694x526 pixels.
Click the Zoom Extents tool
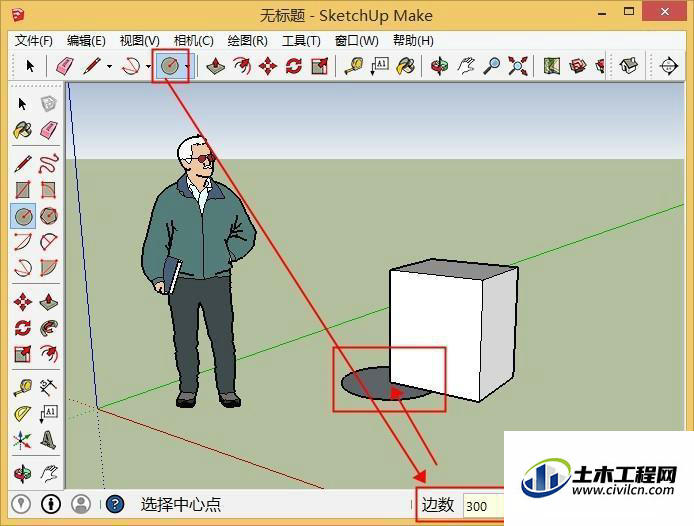tap(517, 66)
